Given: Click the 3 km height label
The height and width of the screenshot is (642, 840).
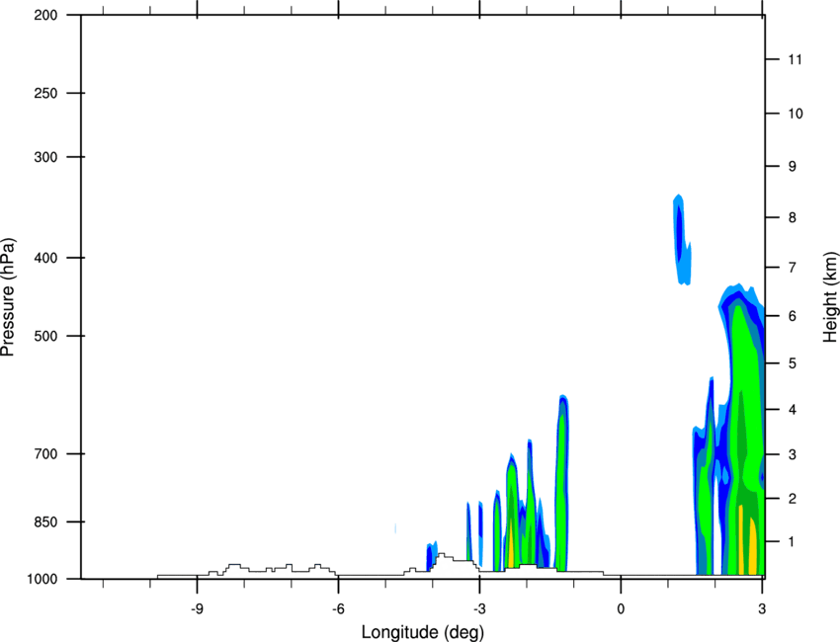Looking at the screenshot, I should (793, 454).
